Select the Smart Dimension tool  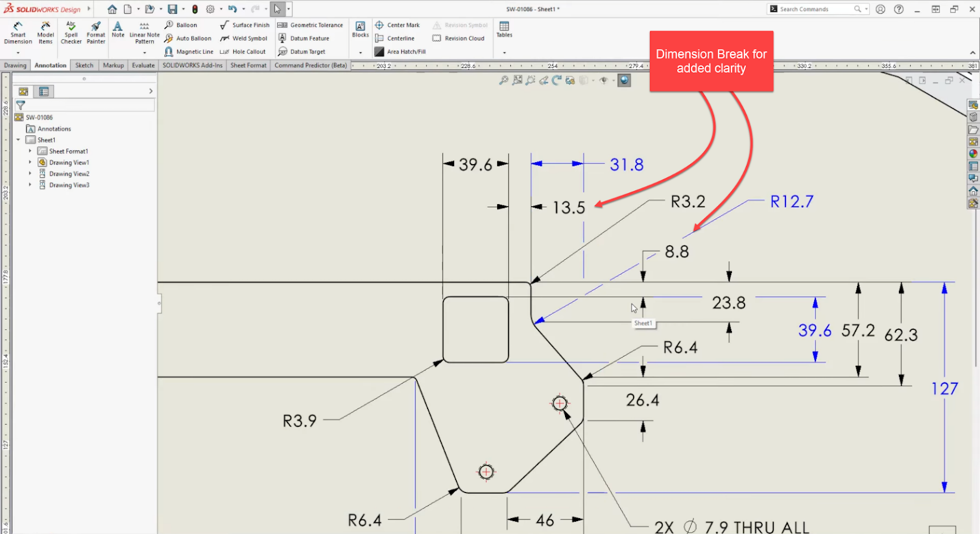click(18, 32)
